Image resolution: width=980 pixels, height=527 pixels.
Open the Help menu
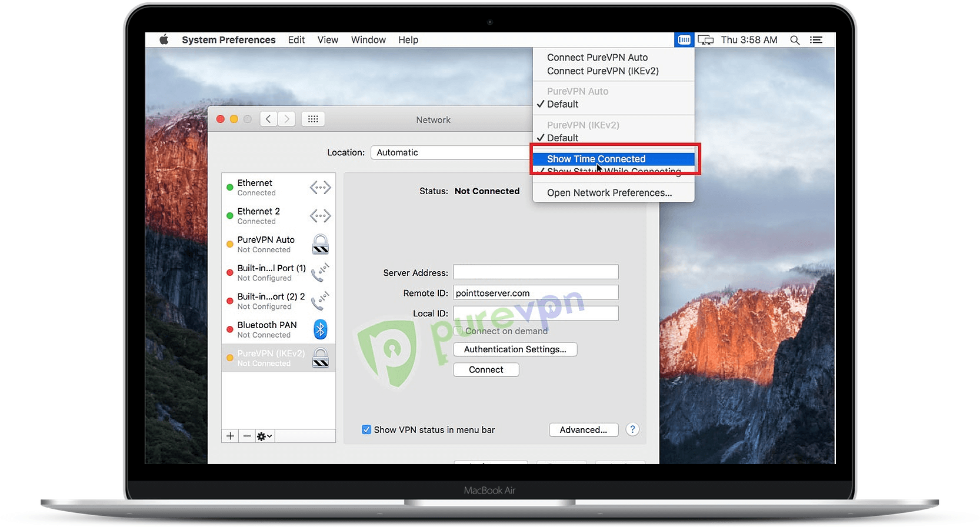coord(408,39)
